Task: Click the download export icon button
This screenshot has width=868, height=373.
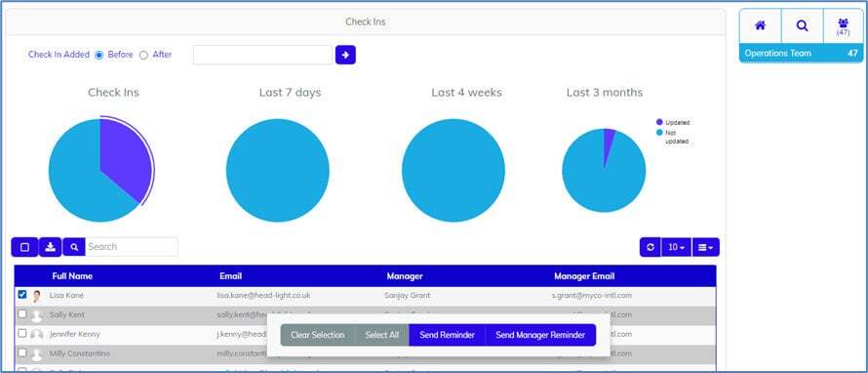Action: [51, 247]
